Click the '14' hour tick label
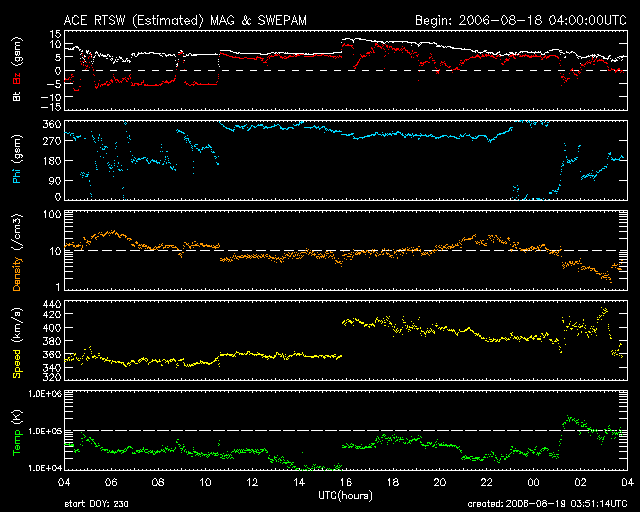Screen dimensions: 640x512 (x=299, y=482)
